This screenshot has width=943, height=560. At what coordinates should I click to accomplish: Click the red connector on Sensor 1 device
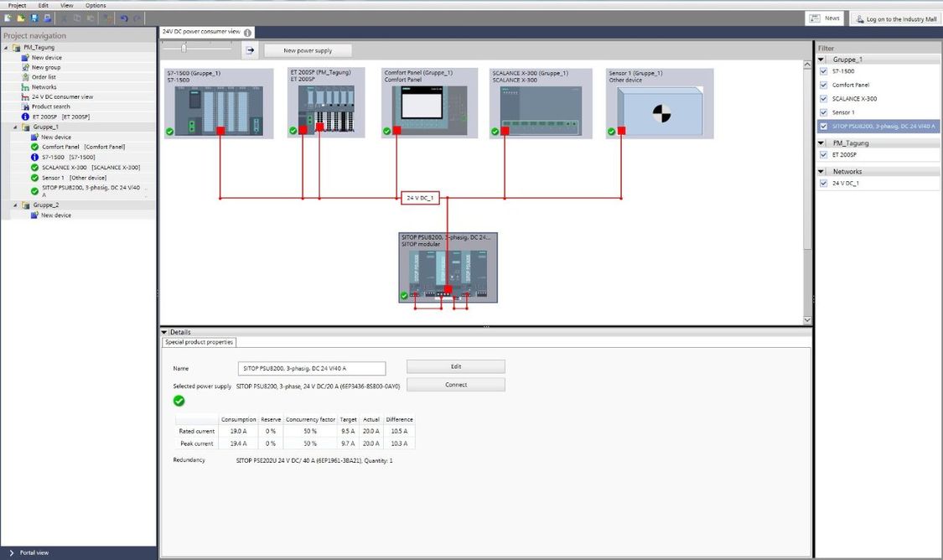621,131
